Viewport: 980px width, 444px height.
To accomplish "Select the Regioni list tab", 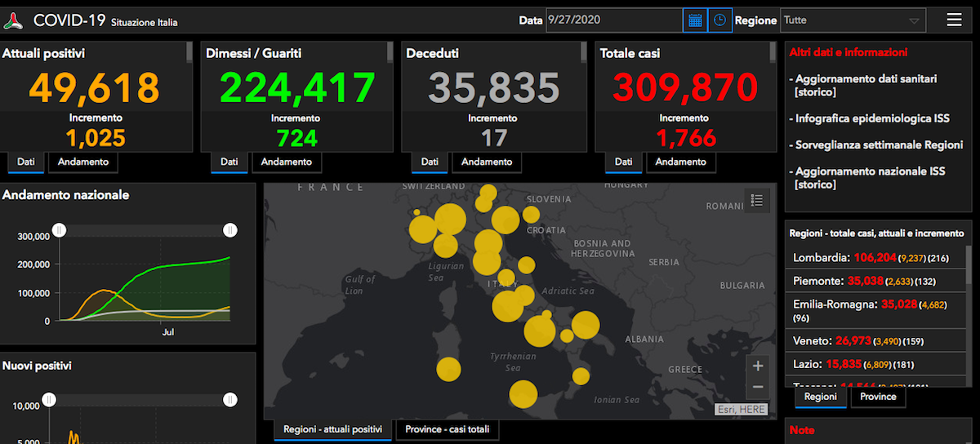I will click(x=821, y=397).
